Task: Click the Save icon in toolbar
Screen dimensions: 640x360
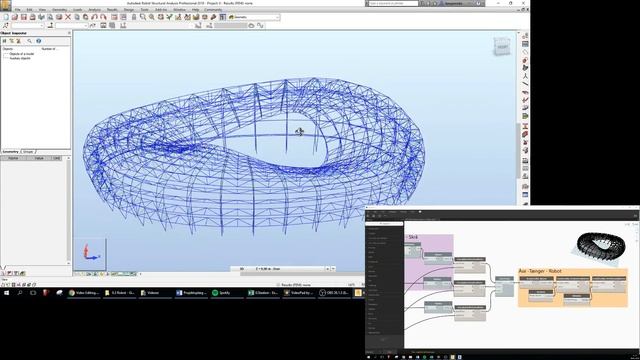Action: 24,17
